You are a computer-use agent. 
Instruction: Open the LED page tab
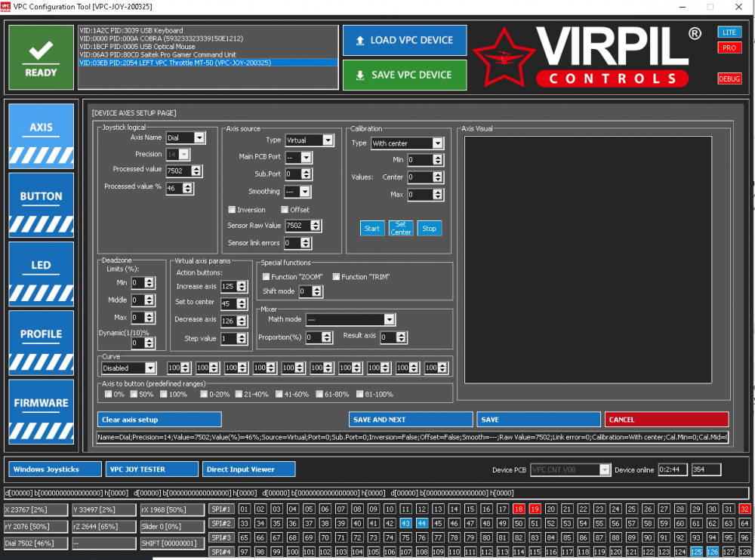[x=41, y=274]
